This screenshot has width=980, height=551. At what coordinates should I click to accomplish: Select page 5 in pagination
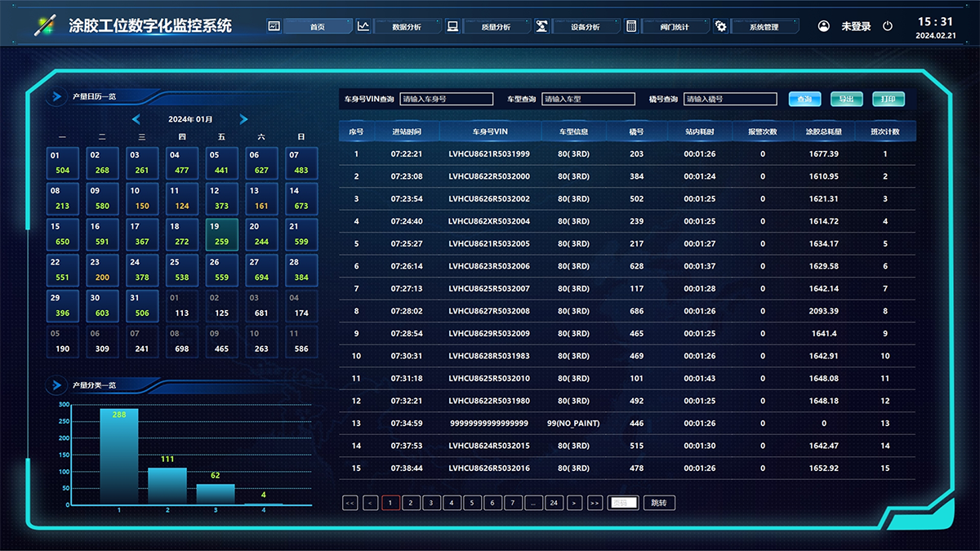(x=473, y=503)
